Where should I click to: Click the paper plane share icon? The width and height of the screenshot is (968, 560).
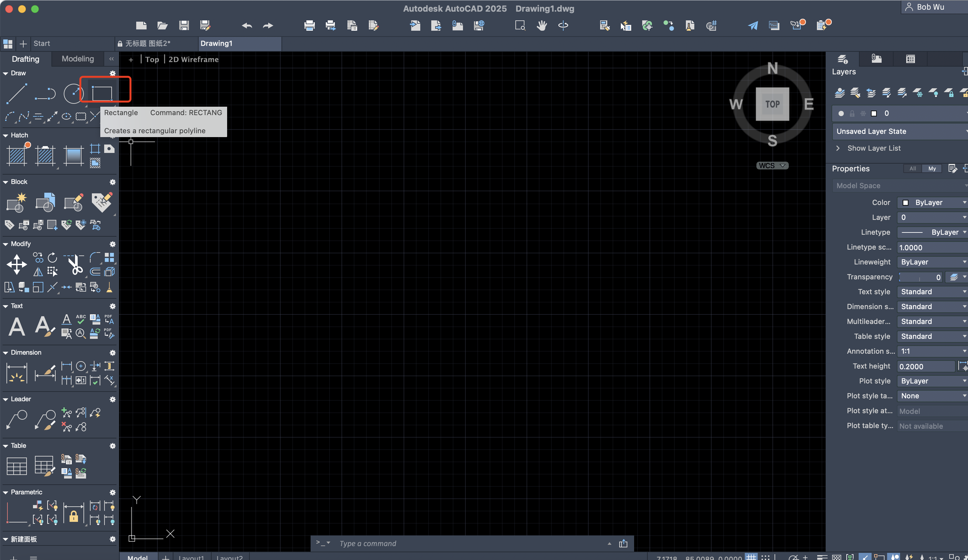(x=753, y=26)
